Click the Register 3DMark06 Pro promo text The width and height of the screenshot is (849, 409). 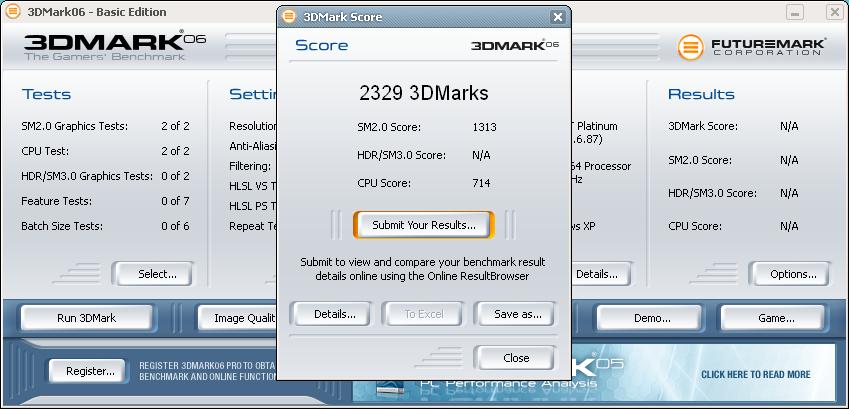click(208, 371)
